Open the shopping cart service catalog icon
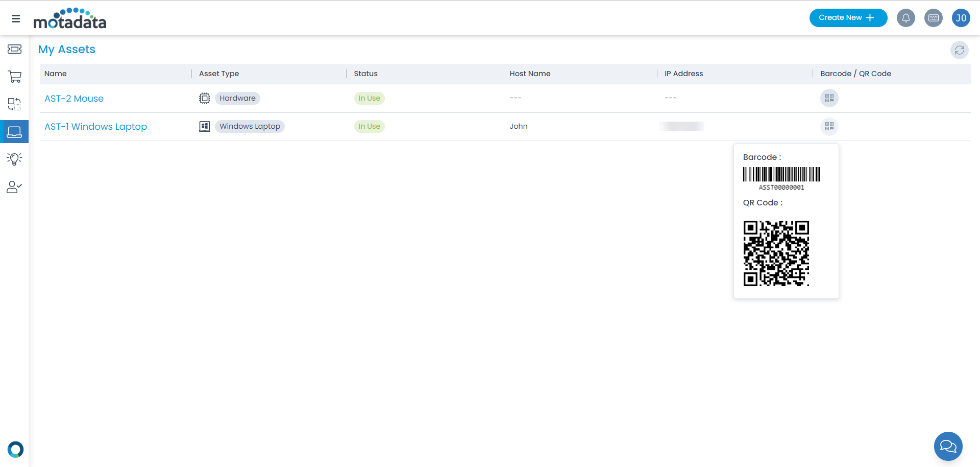The width and height of the screenshot is (980, 467). pyautogui.click(x=14, y=77)
